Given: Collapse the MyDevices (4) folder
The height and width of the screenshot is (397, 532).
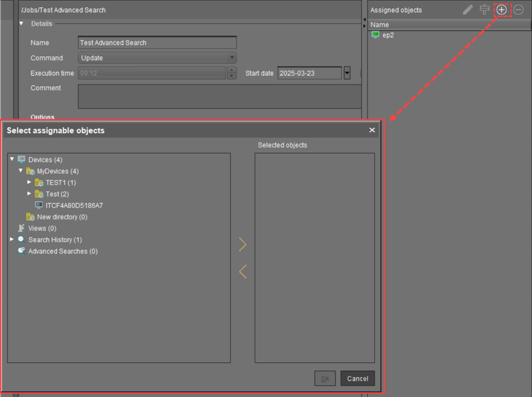Looking at the screenshot, I should click(x=21, y=171).
